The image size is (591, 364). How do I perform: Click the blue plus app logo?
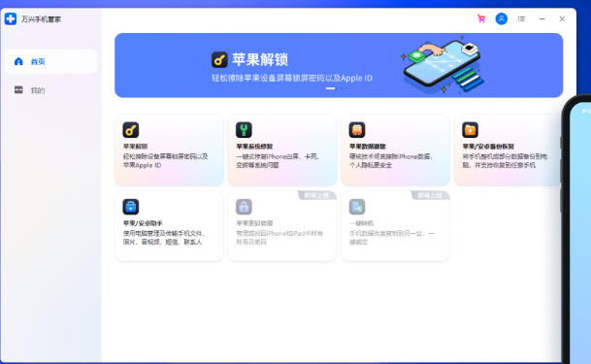coord(11,18)
